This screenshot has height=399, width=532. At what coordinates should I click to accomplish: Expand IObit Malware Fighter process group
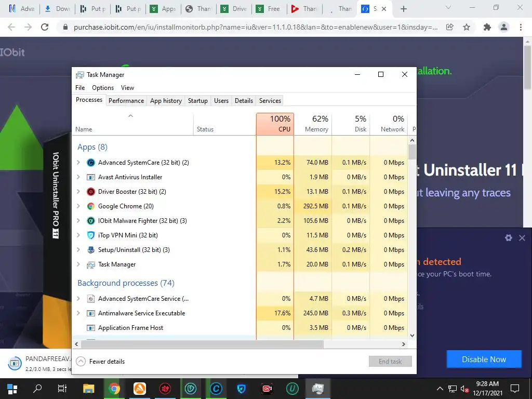78,221
